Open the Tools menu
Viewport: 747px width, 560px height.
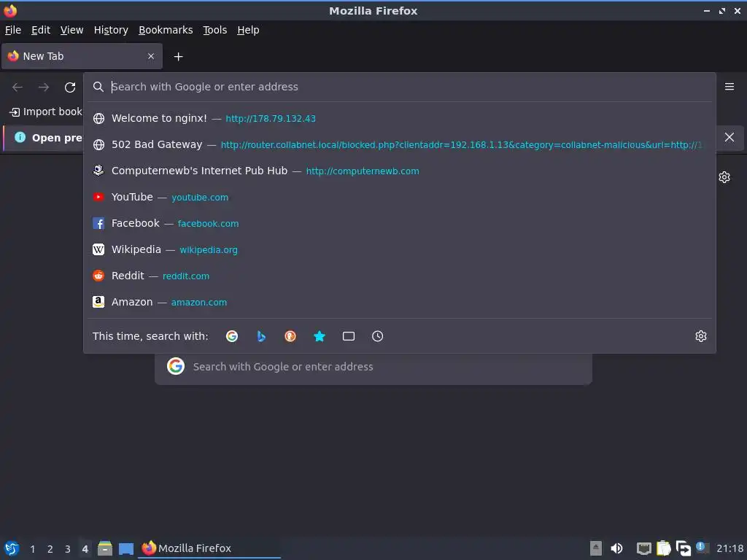click(215, 30)
